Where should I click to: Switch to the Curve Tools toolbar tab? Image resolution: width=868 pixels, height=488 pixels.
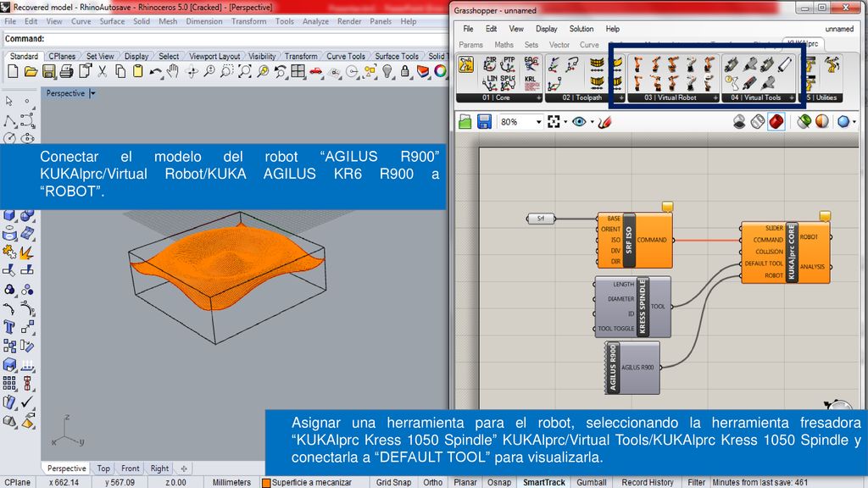tap(346, 57)
